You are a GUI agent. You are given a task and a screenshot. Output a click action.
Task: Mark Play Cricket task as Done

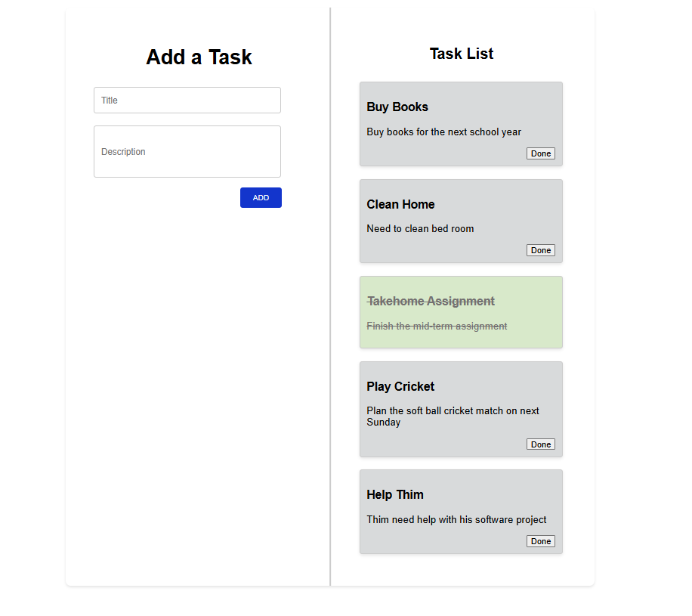coord(540,444)
